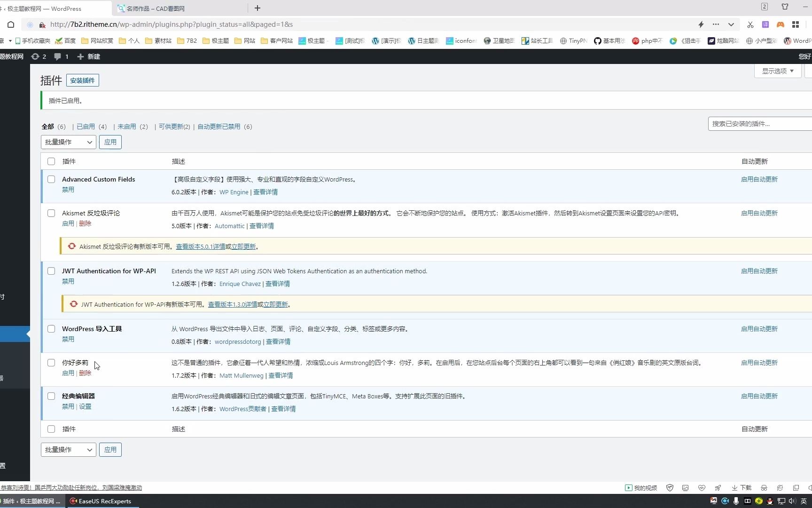Click the tab counter icon showing 2

click(x=765, y=7)
